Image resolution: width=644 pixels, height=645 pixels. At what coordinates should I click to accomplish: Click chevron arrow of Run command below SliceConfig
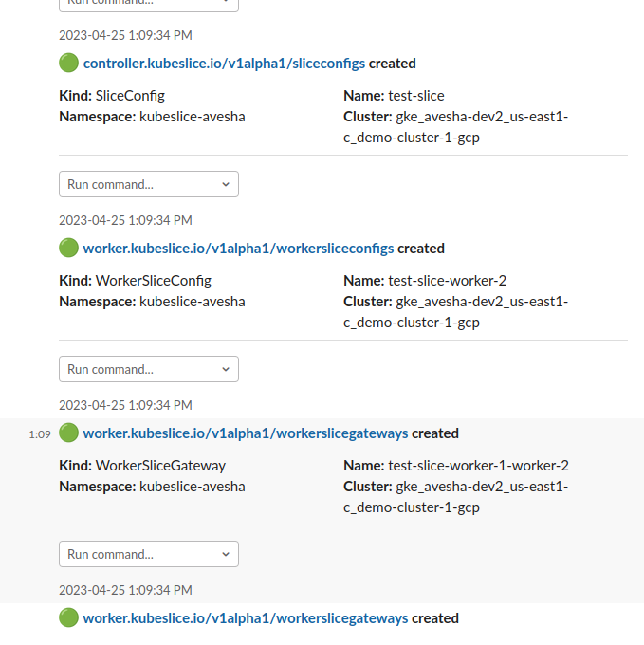click(x=226, y=184)
